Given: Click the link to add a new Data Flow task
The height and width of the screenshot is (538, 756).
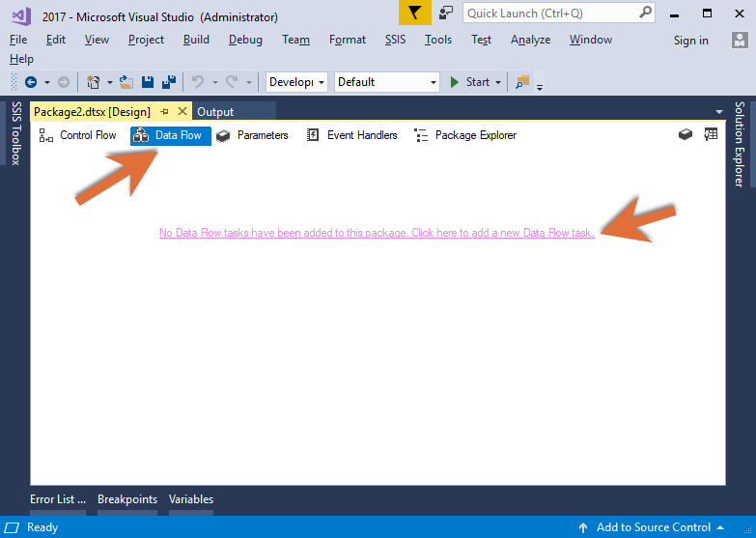Looking at the screenshot, I should pos(377,233).
